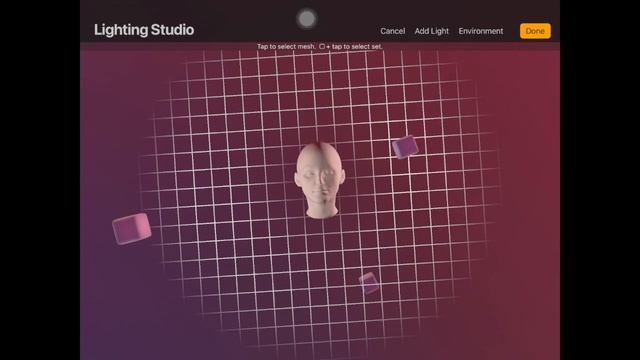The height and width of the screenshot is (360, 640).
Task: Click the Lighting Studio title
Action: [144, 30]
